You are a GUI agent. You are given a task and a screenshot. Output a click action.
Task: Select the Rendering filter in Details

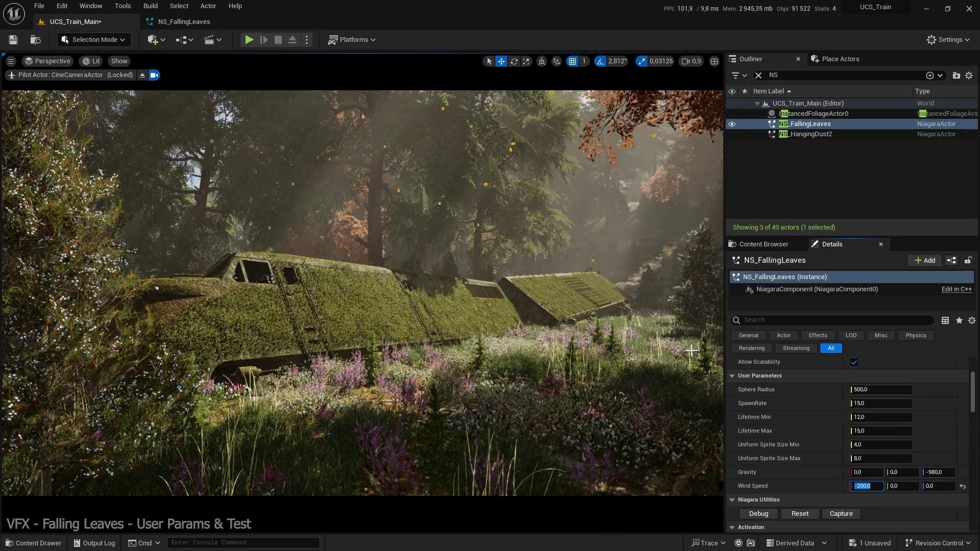pyautogui.click(x=751, y=348)
